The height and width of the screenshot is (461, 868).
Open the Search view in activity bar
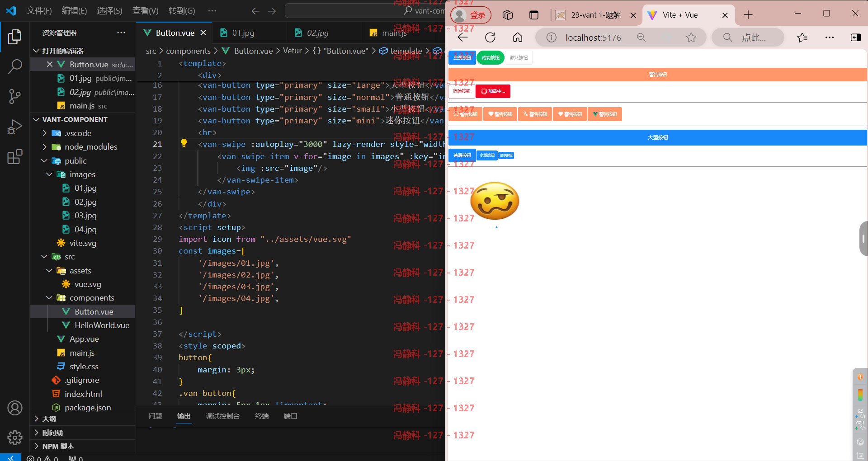pyautogui.click(x=14, y=66)
